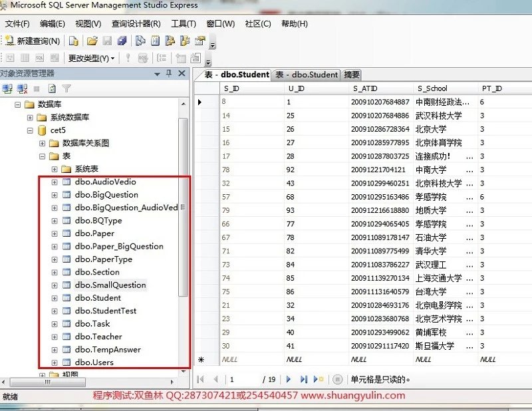Toggle the Show Results Pane button
The image size is (532, 411).
coord(55,58)
